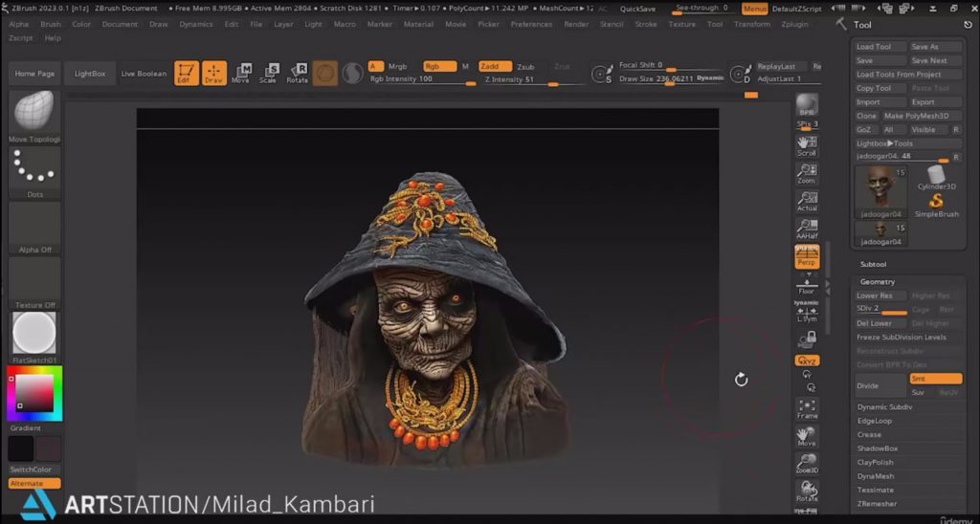Screen dimensions: 980x524
Task: Click the Divide button
Action: tap(880, 385)
